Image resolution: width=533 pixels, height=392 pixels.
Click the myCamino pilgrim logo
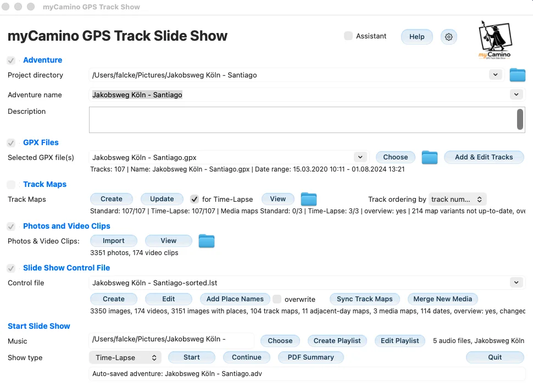(x=495, y=40)
